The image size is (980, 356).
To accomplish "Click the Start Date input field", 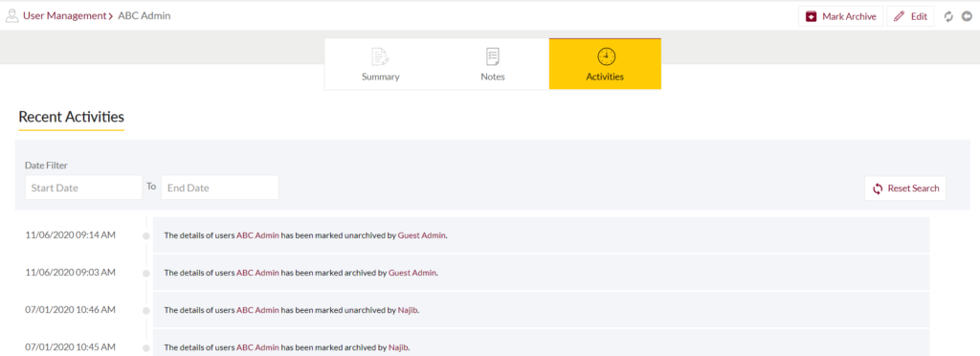I will [84, 188].
